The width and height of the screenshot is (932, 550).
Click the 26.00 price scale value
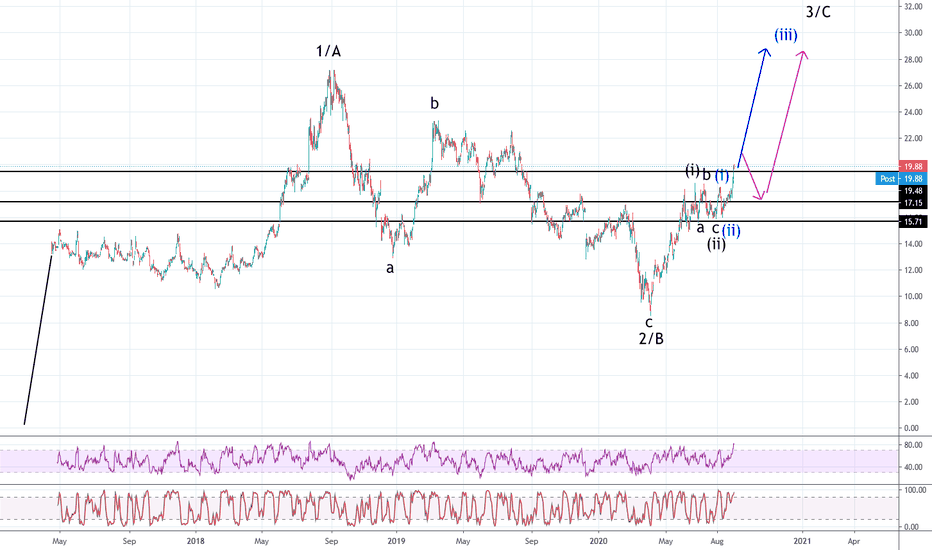913,86
